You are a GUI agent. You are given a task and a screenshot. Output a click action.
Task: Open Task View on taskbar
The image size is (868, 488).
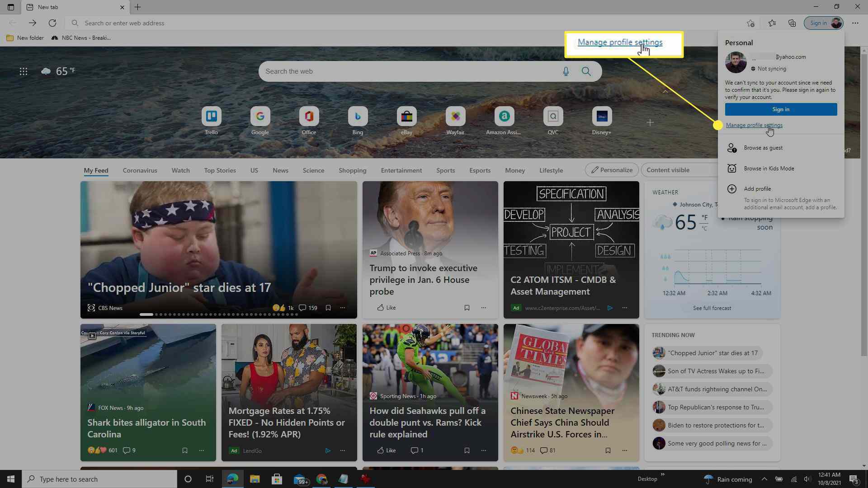[209, 479]
